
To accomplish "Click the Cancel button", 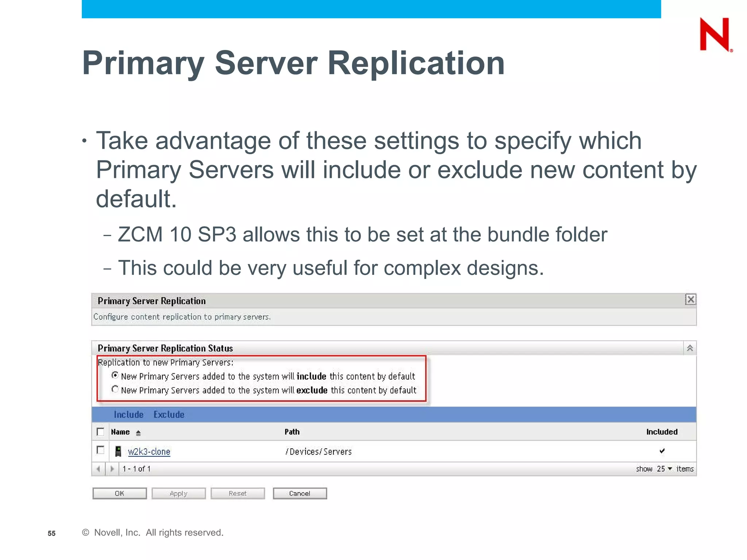I will [x=300, y=493].
